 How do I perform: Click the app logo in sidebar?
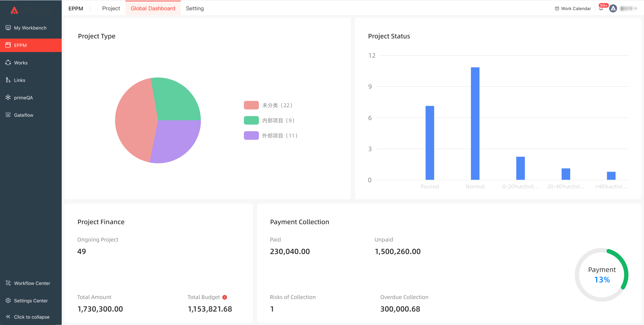coord(14,10)
